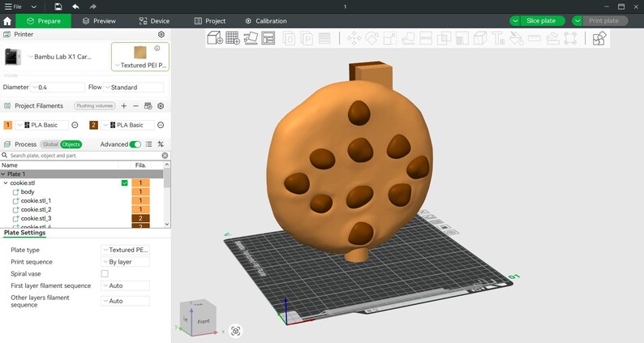Enable the Spiral vase checkbox

[x=105, y=273]
